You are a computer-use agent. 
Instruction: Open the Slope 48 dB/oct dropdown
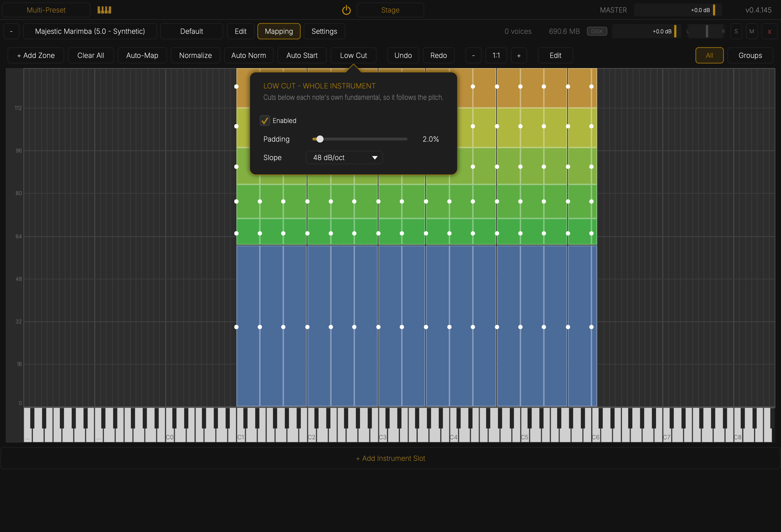[344, 157]
